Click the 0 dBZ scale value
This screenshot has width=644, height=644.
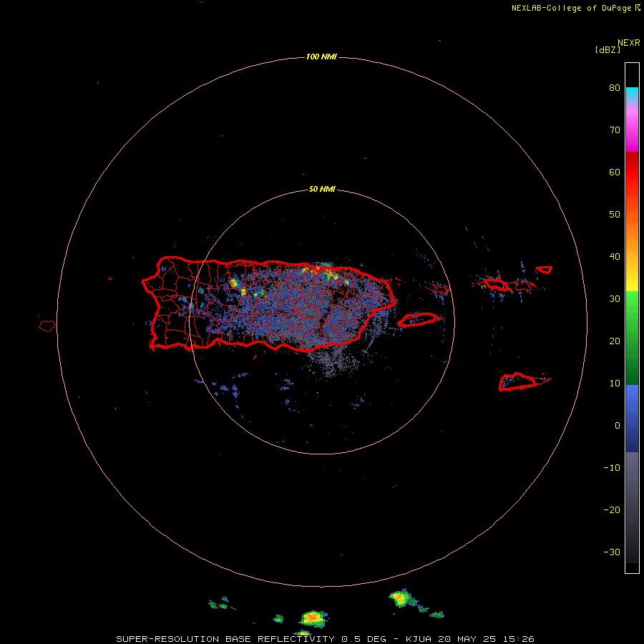(618, 426)
